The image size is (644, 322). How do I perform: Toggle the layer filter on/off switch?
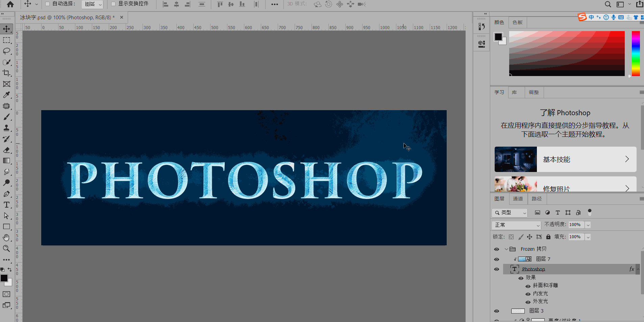(x=590, y=212)
